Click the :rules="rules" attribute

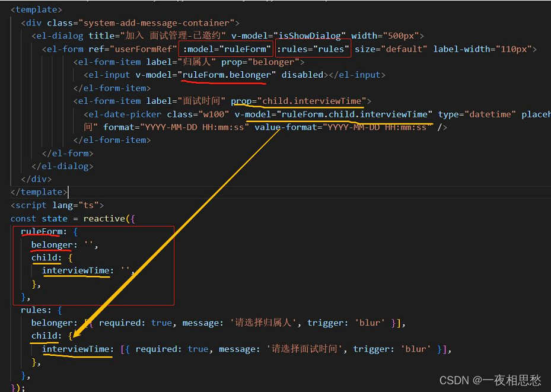(x=313, y=49)
